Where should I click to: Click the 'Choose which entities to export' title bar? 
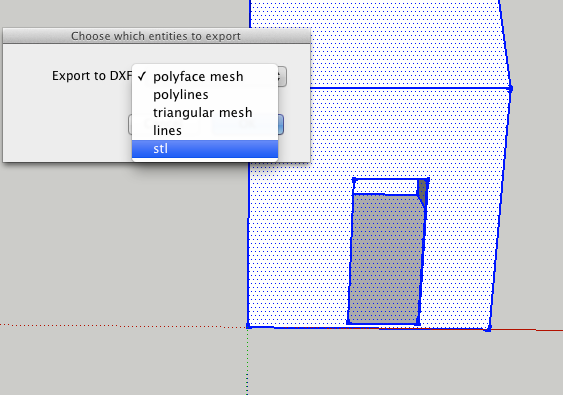click(156, 36)
